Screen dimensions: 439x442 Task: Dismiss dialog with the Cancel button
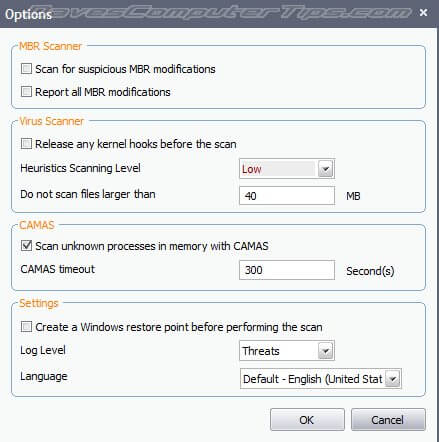pos(388,420)
